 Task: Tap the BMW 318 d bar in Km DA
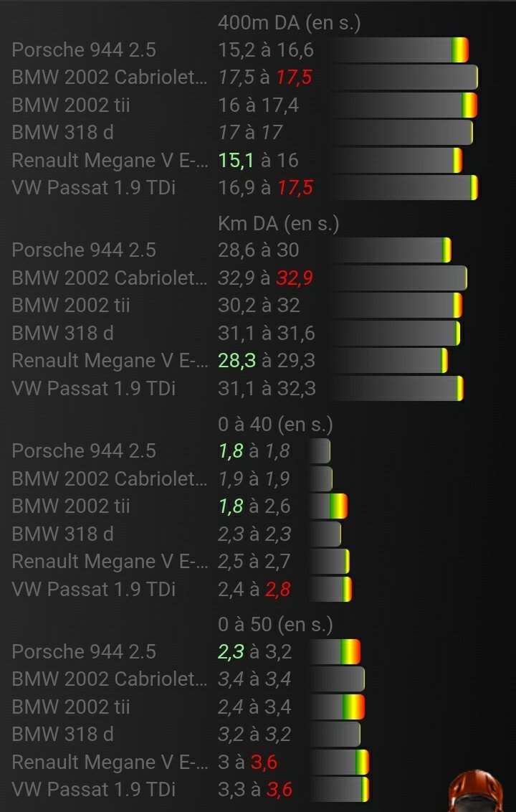(x=393, y=334)
